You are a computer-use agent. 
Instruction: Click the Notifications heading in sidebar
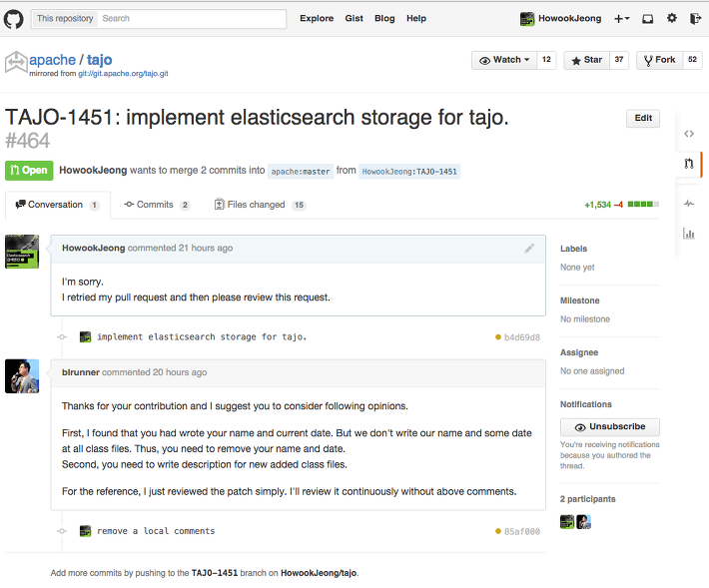click(585, 404)
